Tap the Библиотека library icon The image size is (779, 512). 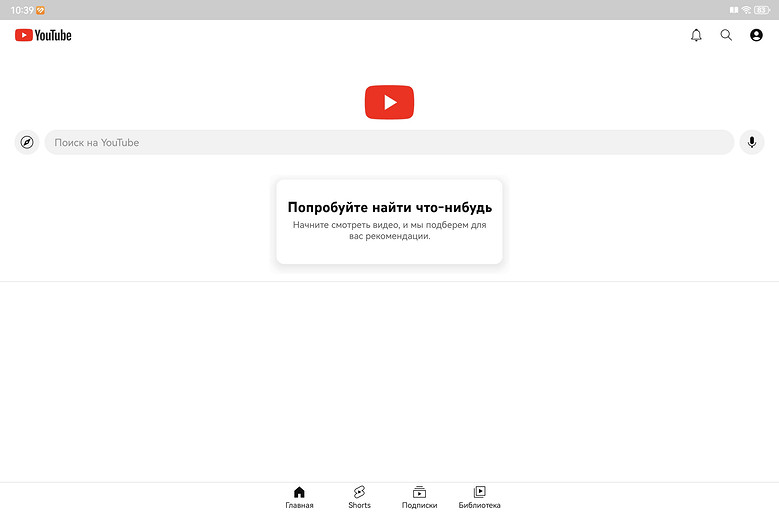[480, 492]
